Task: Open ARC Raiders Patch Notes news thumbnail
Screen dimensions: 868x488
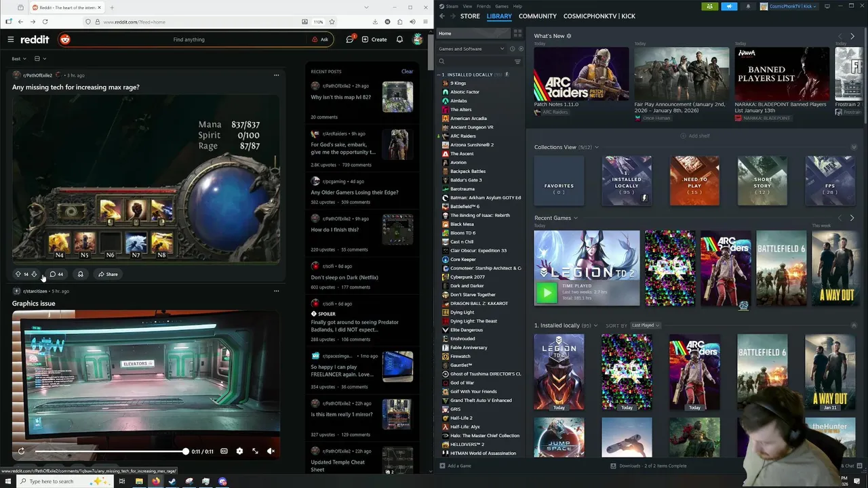Action: tap(581, 73)
